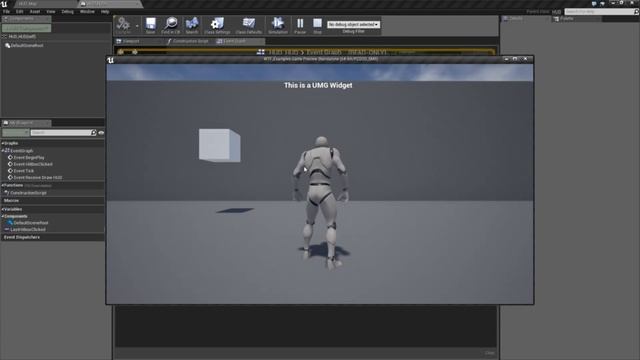
Task: Click the Compile toolbar button
Action: click(x=123, y=25)
